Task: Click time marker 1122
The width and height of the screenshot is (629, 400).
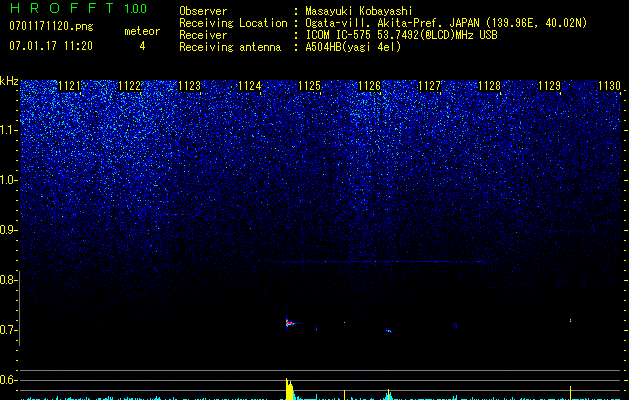Action: (130, 86)
